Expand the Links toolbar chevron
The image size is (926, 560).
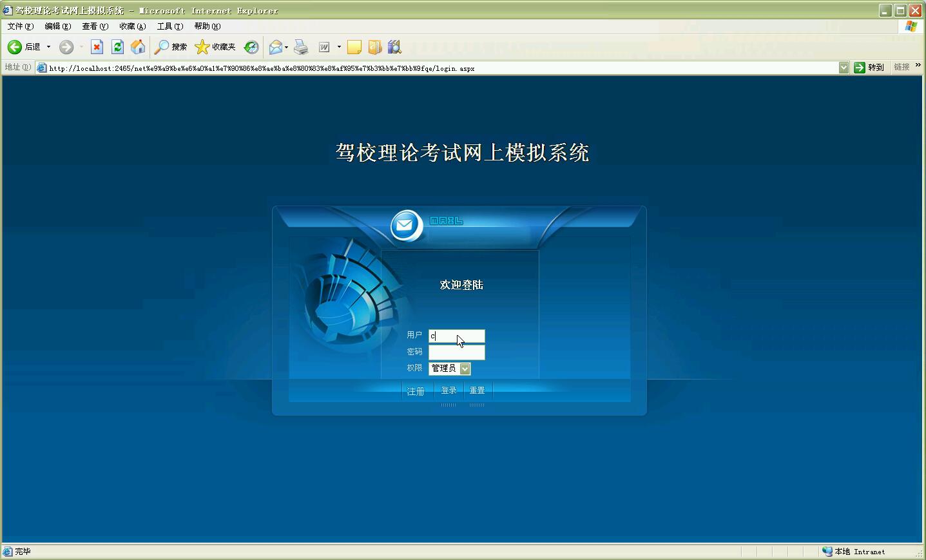pos(918,66)
